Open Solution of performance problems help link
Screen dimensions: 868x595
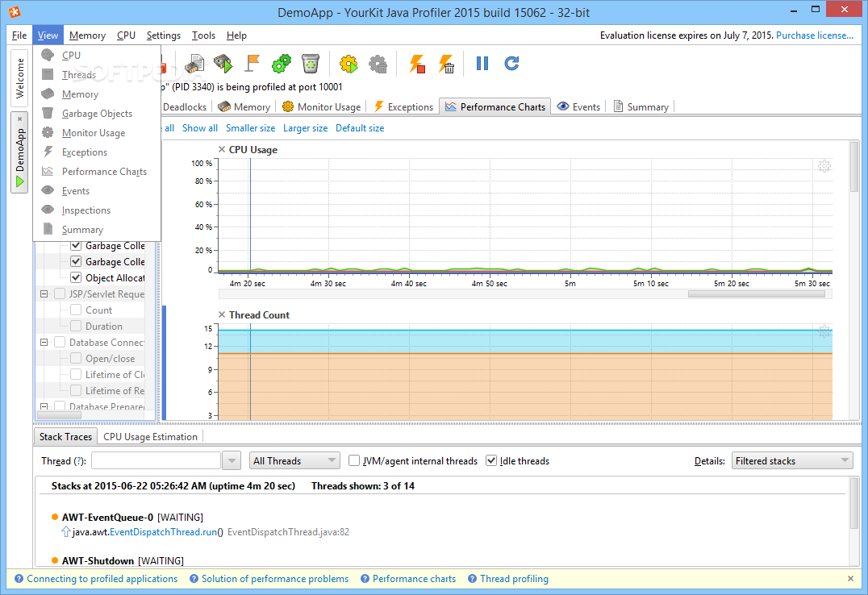point(275,578)
